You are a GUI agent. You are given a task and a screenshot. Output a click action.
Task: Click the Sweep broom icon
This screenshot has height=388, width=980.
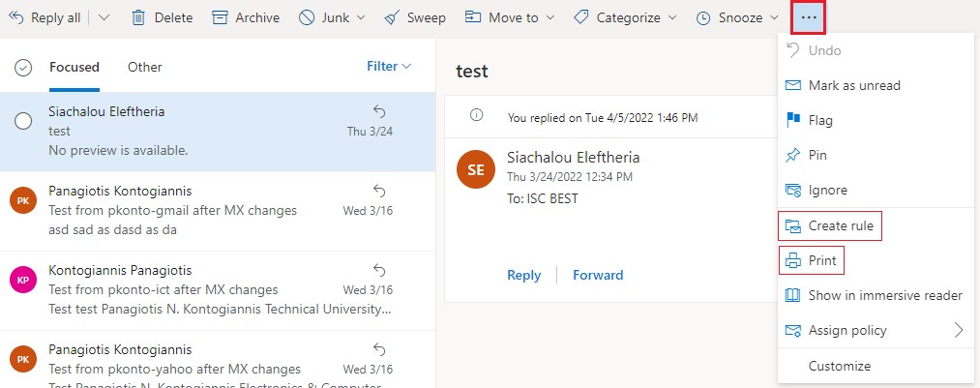(x=391, y=17)
